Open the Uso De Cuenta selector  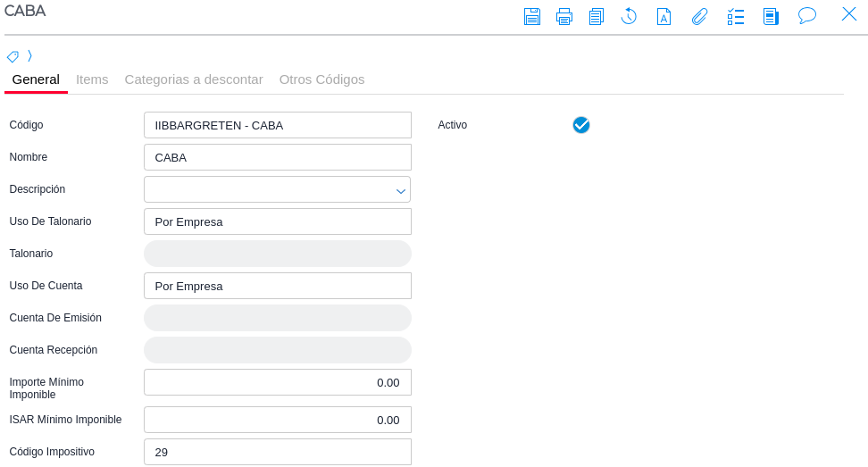click(x=277, y=286)
